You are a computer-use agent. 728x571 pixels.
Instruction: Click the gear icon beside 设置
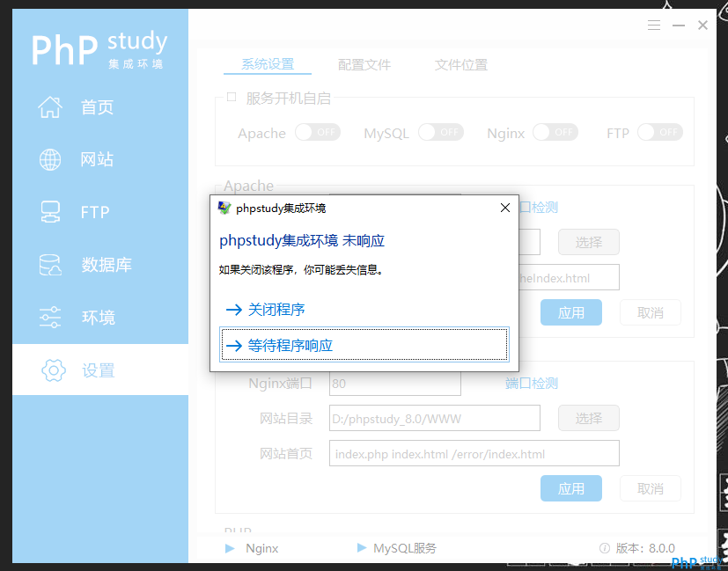point(54,370)
